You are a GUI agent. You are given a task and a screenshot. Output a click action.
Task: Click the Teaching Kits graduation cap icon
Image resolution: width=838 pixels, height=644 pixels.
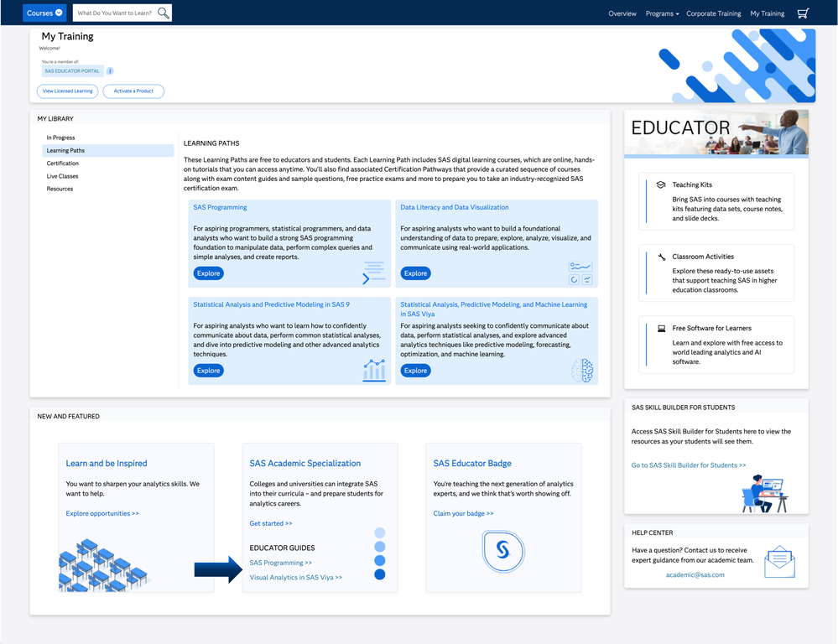pos(661,185)
